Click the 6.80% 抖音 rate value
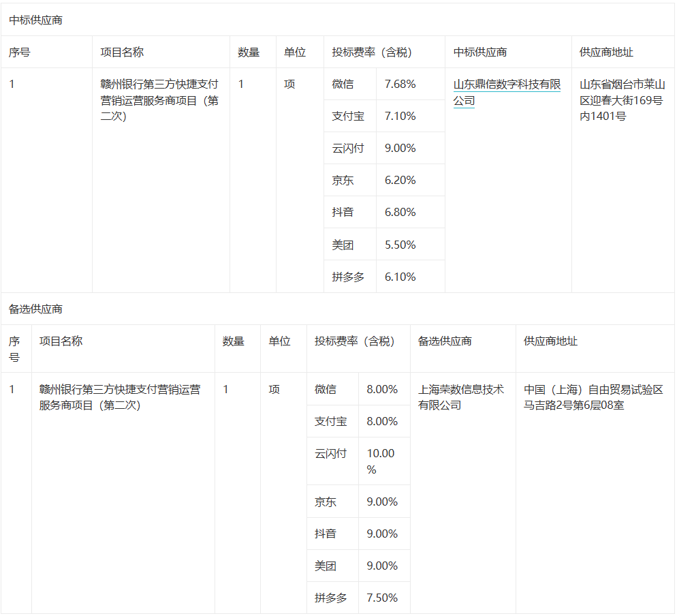The height and width of the screenshot is (616, 677). (400, 213)
